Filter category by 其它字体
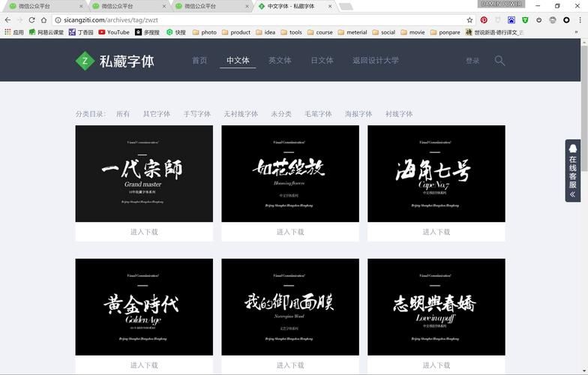Screen dimensions: 588x375 click(x=156, y=114)
